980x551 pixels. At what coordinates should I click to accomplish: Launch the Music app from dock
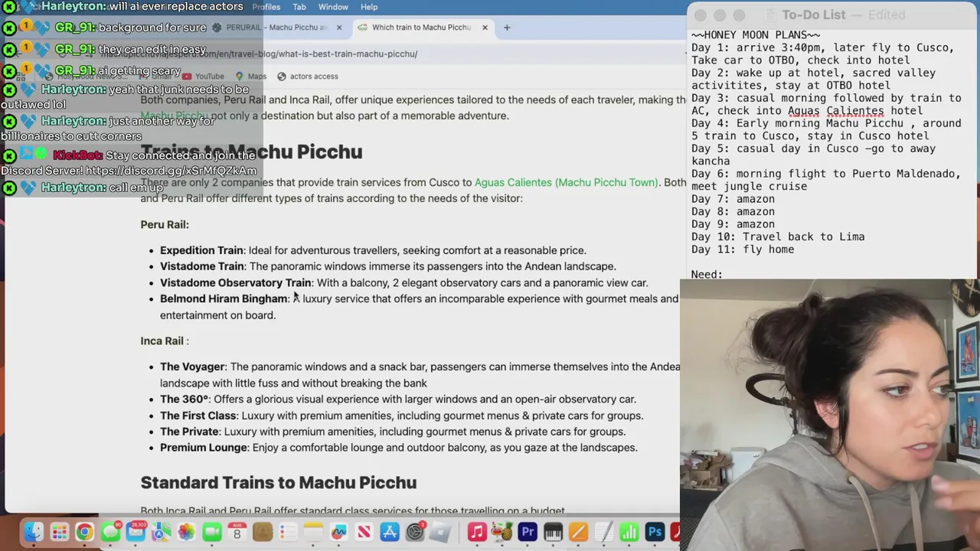[x=476, y=532]
